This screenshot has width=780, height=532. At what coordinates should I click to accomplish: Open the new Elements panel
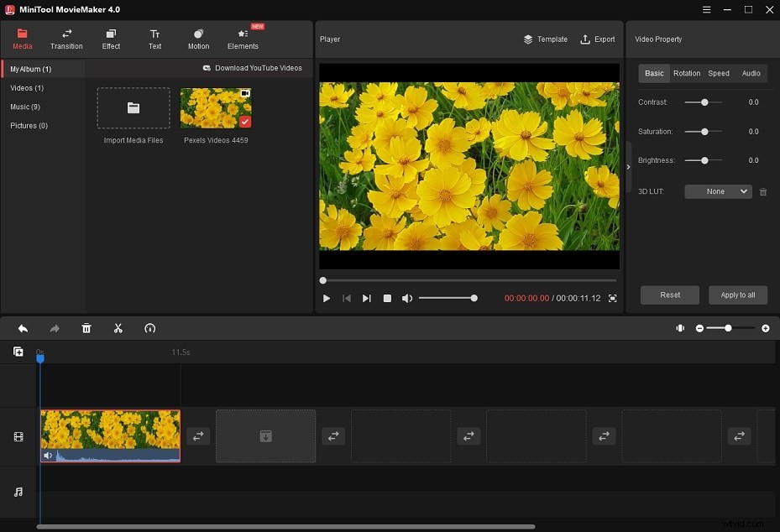(x=243, y=38)
